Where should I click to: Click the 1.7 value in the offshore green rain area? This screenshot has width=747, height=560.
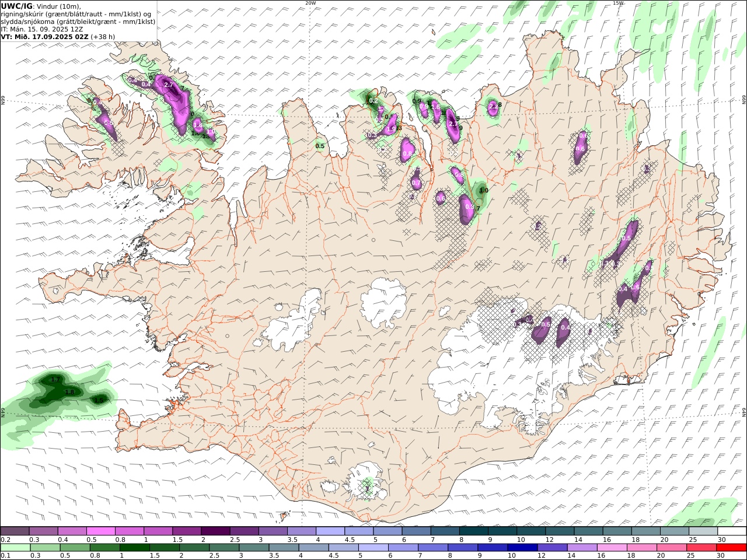point(55,380)
